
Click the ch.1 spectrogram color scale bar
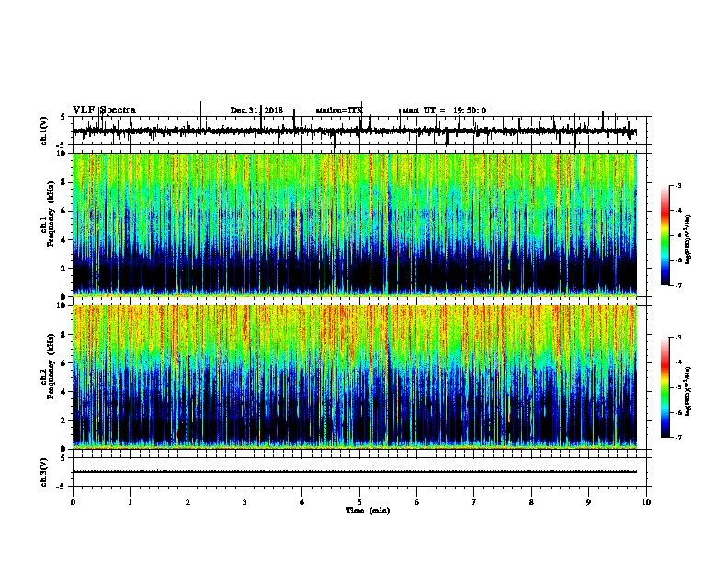(x=665, y=236)
